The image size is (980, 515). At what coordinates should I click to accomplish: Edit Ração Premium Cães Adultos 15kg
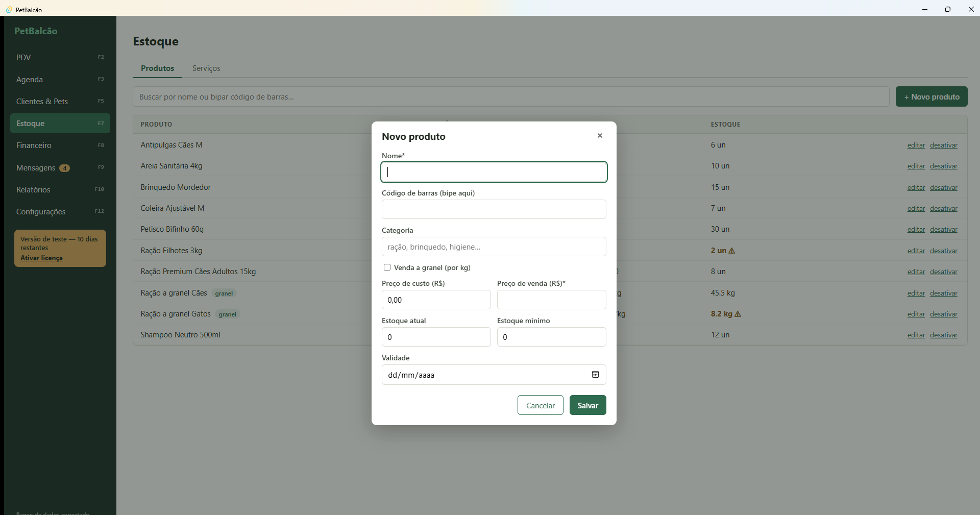[916, 272]
